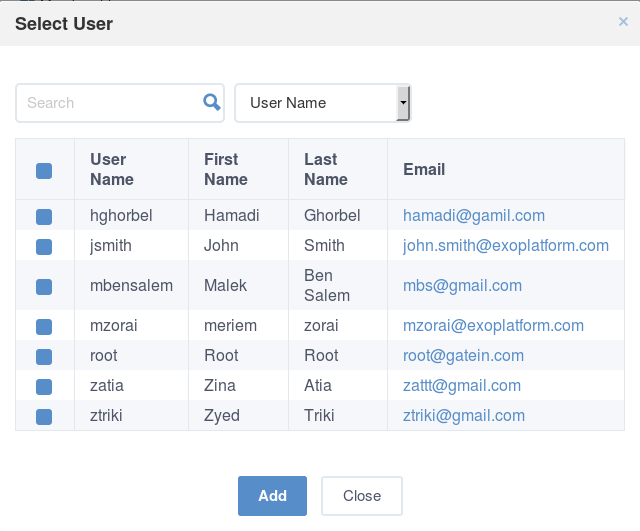Click the magnifier search icon
The image size is (640, 531).
[x=212, y=102]
